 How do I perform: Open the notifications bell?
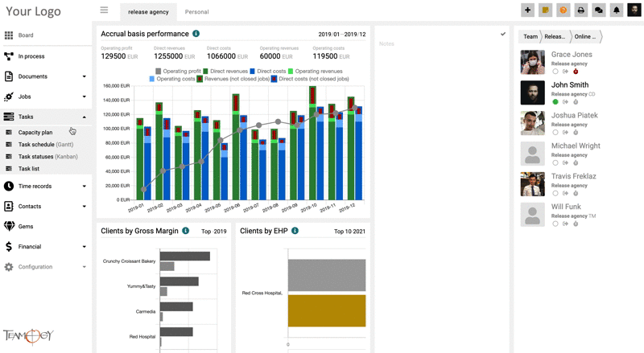pyautogui.click(x=617, y=10)
